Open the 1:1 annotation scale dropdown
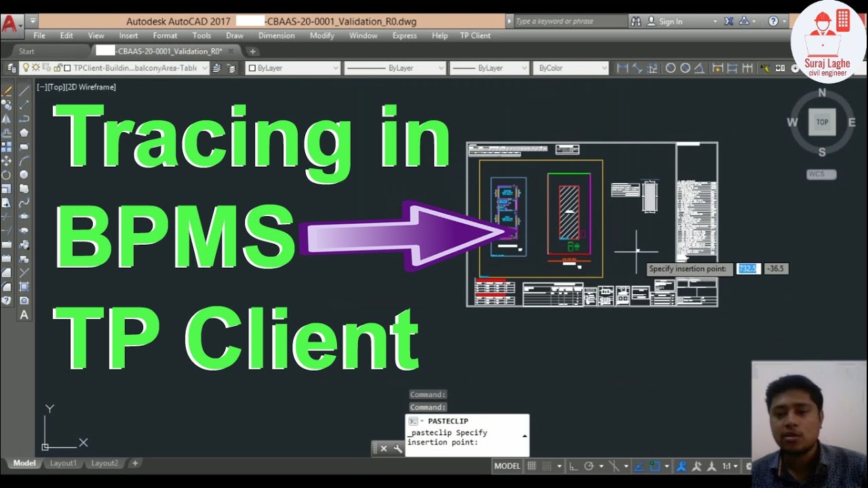The height and width of the screenshot is (488, 868). (x=729, y=466)
